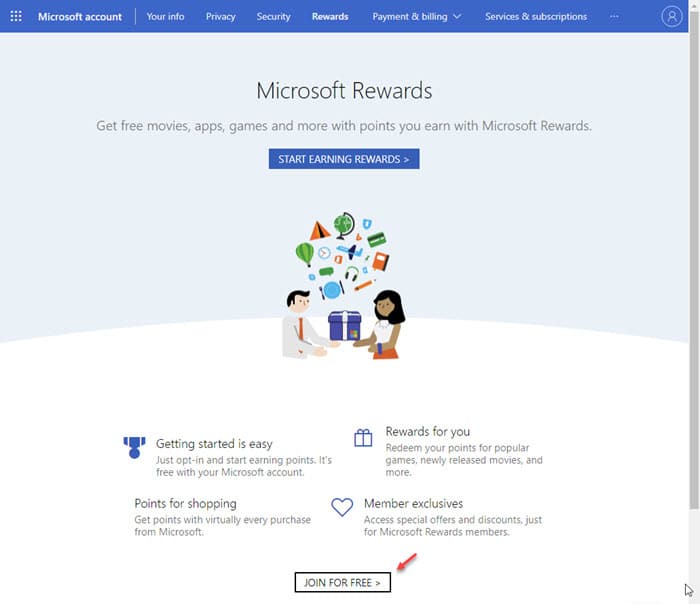Click 'Redeem your points for popular games' text
700x604 pixels.
(464, 460)
